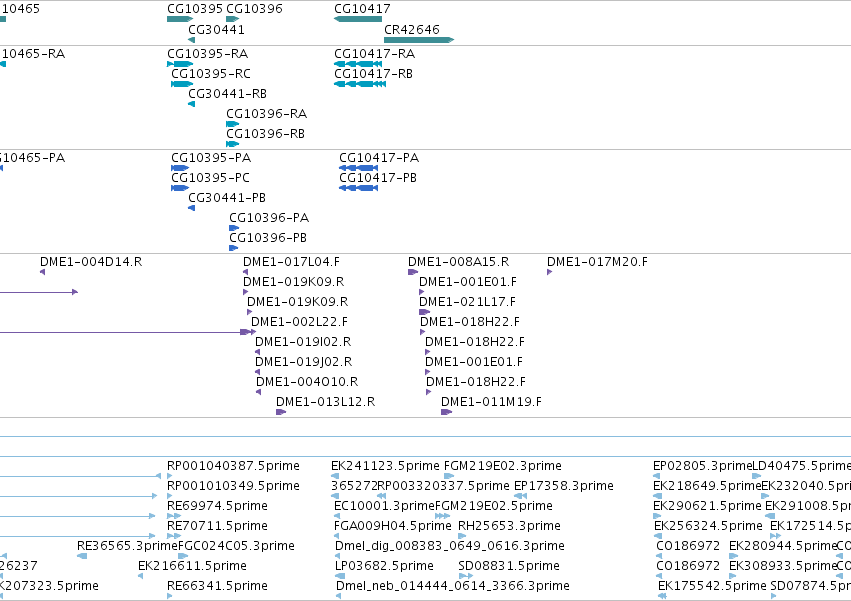Image resolution: width=851 pixels, height=601 pixels.
Task: Click EST EK256324.5prime
Action: coord(708,527)
